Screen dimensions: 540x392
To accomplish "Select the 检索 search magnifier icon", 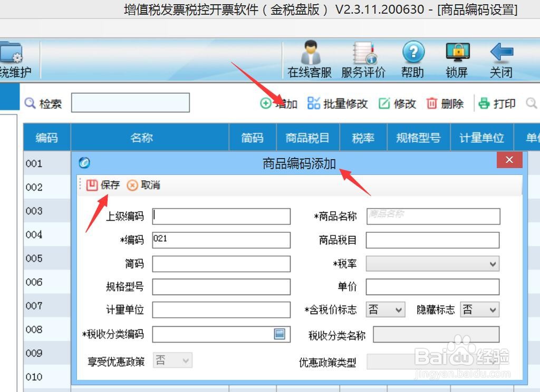I will (31, 103).
